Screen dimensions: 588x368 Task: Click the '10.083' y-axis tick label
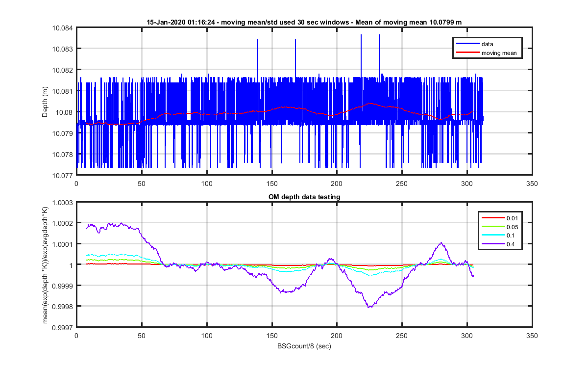pyautogui.click(x=62, y=49)
